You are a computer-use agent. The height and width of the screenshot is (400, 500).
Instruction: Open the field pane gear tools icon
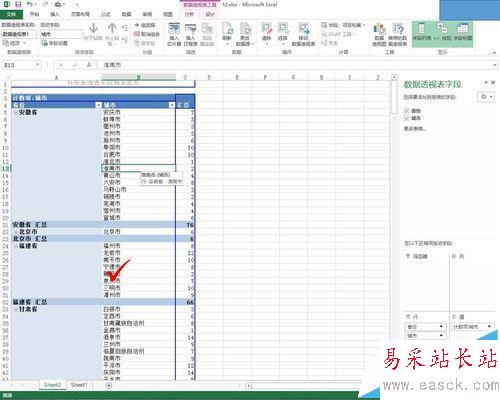pyautogui.click(x=486, y=97)
